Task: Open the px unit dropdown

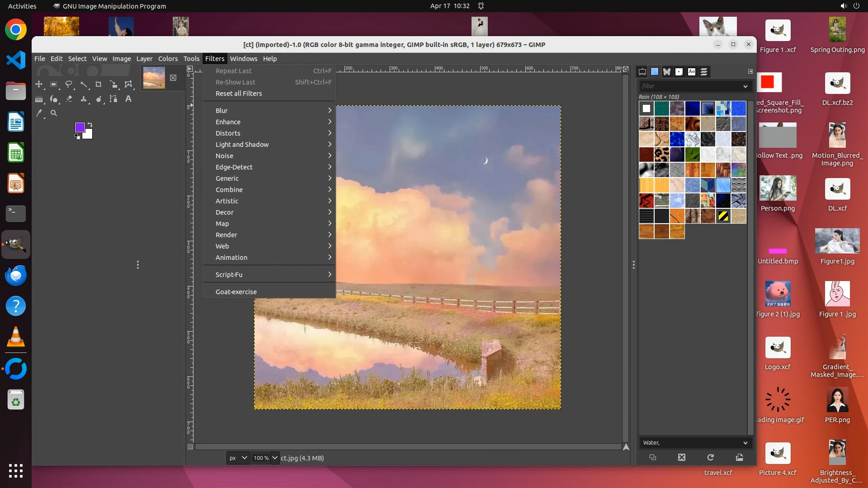Action: [x=238, y=458]
